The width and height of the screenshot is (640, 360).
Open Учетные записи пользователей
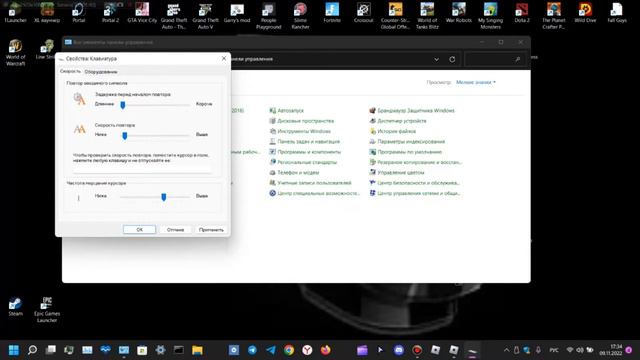click(x=310, y=183)
